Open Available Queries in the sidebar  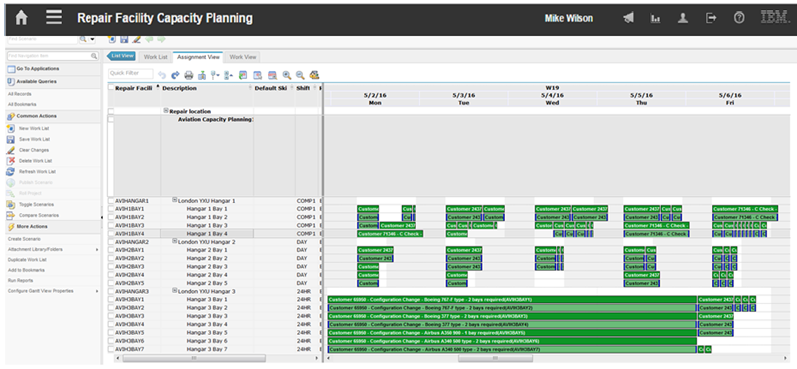pos(53,81)
